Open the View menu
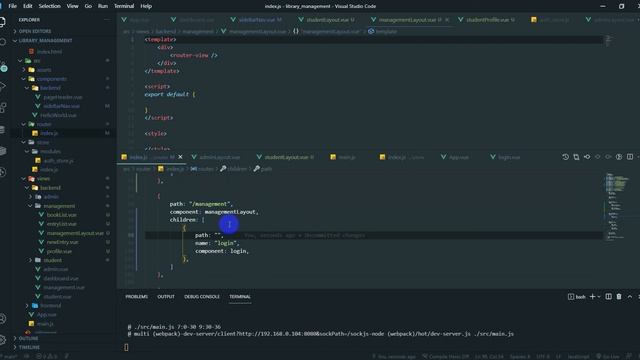Viewport: 640px width, 360px height. pyautogui.click(x=72, y=6)
